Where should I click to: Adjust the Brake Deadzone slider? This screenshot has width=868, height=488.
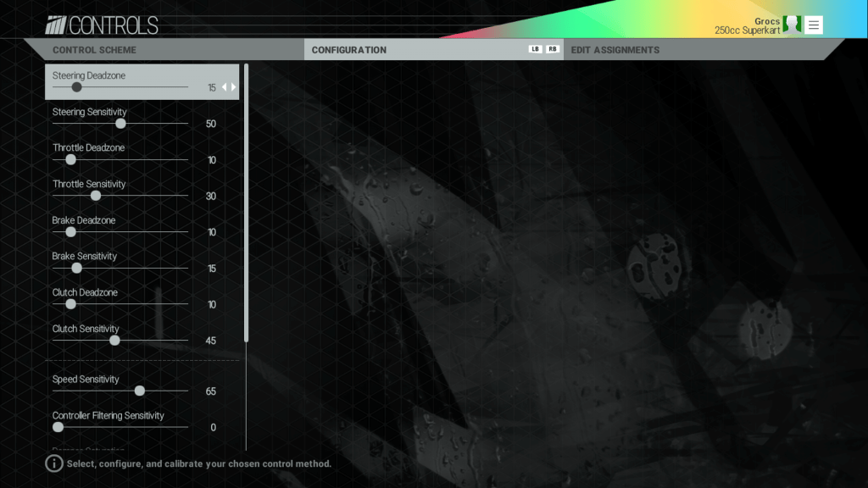tap(70, 231)
